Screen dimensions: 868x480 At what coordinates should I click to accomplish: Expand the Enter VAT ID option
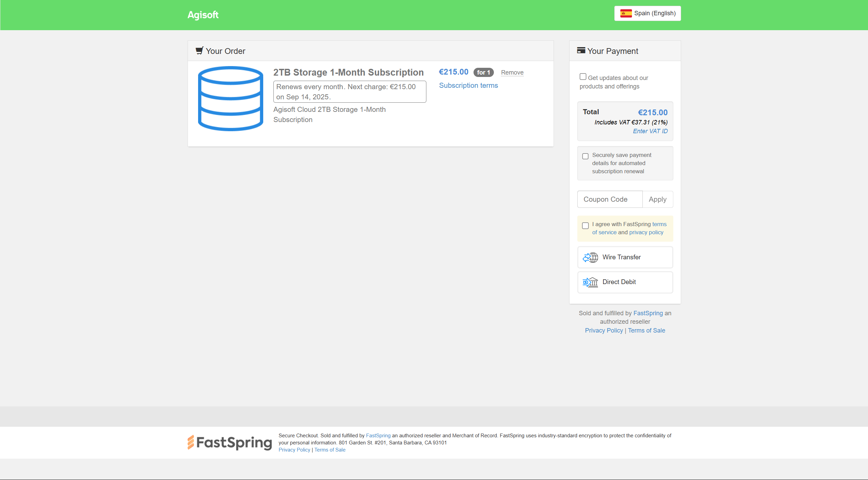(650, 131)
